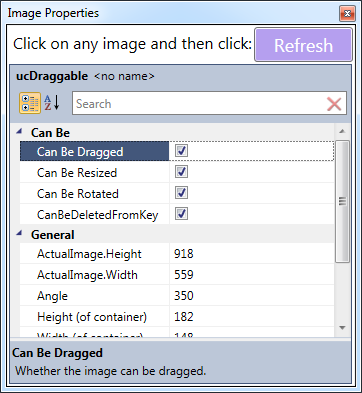Click the Height of container value 182
The width and height of the screenshot is (362, 393).
click(184, 317)
